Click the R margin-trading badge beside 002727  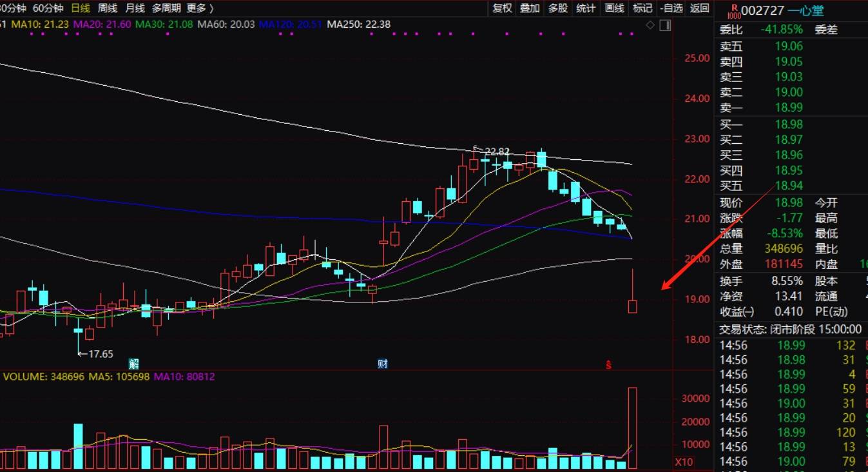[733, 11]
